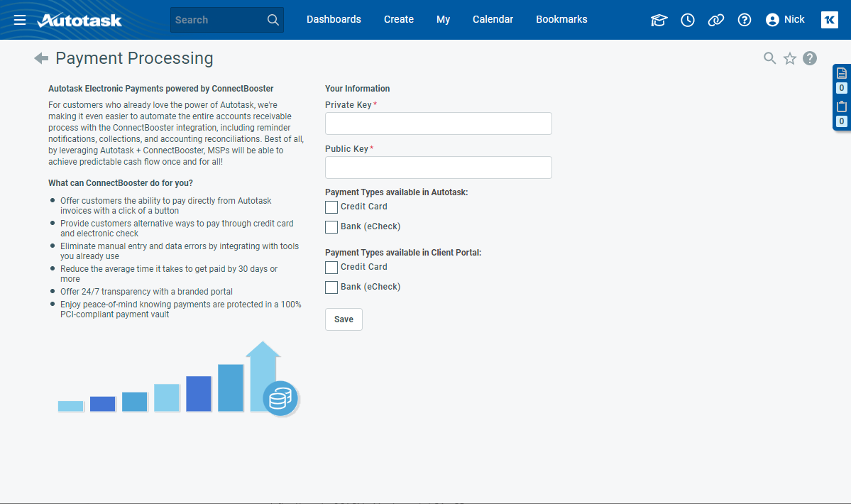Image resolution: width=851 pixels, height=504 pixels.
Task: Open the Create menu
Action: click(x=399, y=20)
